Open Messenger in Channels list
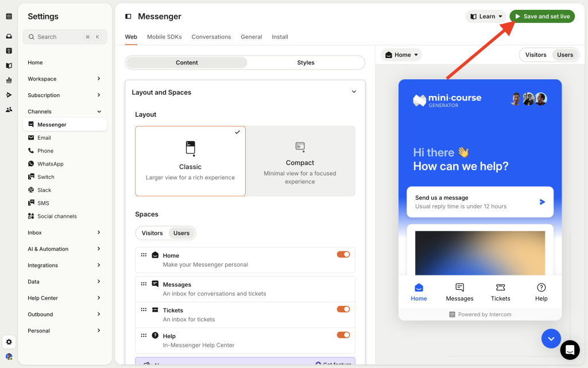 tap(65, 125)
